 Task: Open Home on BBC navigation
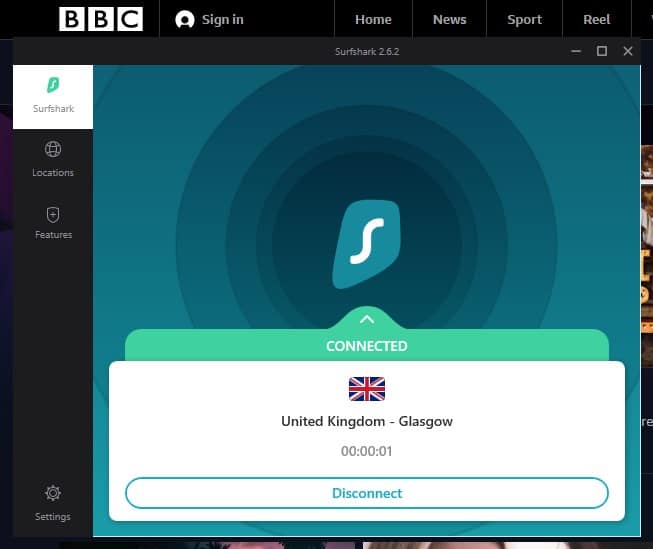pos(373,20)
